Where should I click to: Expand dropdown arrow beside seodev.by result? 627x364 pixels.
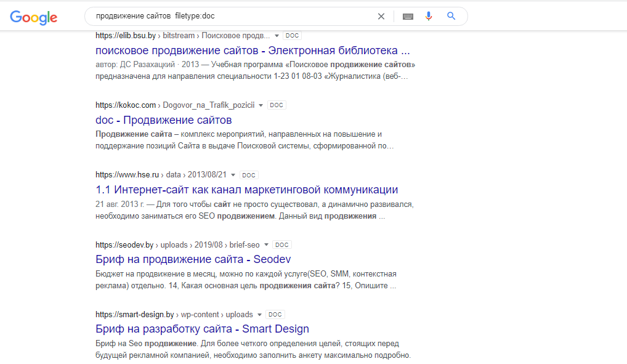(x=266, y=245)
